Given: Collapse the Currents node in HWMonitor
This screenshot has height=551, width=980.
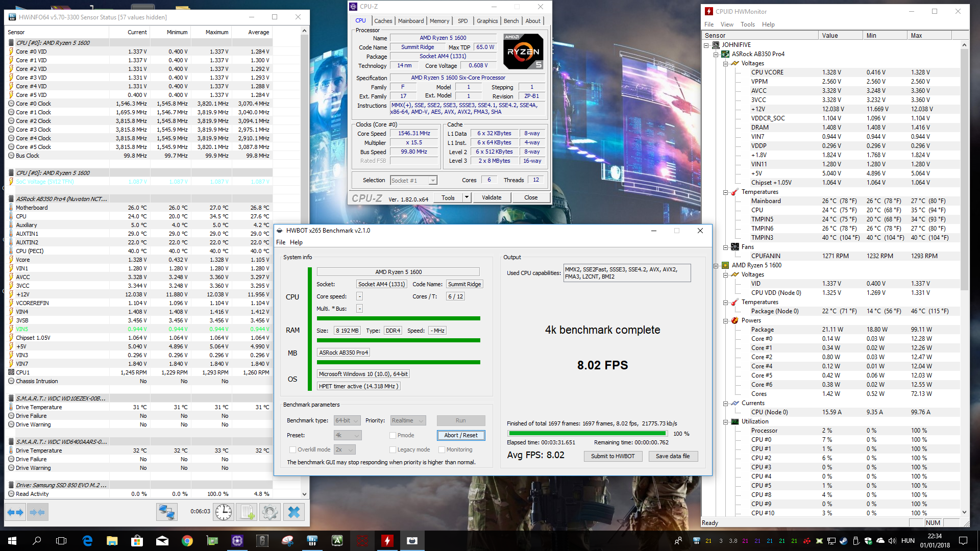Looking at the screenshot, I should click(x=725, y=403).
